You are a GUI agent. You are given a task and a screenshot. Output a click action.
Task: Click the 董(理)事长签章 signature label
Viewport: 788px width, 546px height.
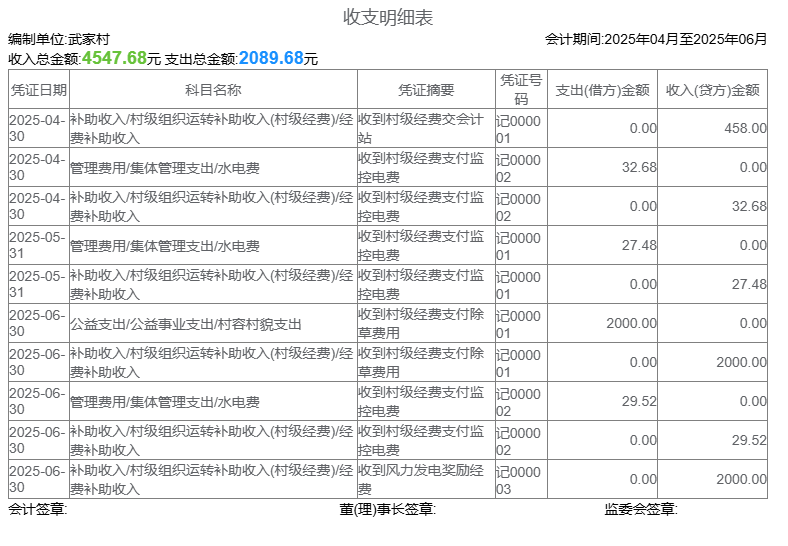click(x=387, y=509)
